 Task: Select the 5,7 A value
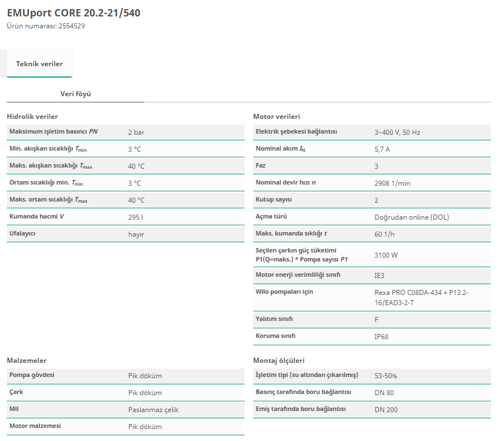[382, 149]
